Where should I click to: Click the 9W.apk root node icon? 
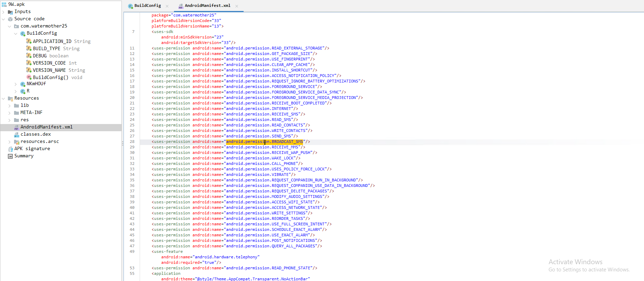pos(4,4)
